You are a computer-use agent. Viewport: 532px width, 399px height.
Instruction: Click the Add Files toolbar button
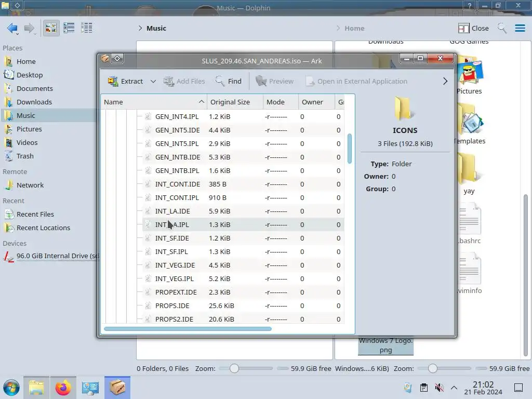click(x=184, y=82)
